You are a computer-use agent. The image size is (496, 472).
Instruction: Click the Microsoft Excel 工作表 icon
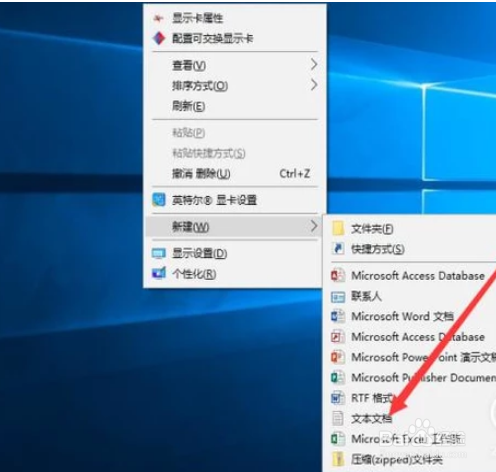pos(338,438)
